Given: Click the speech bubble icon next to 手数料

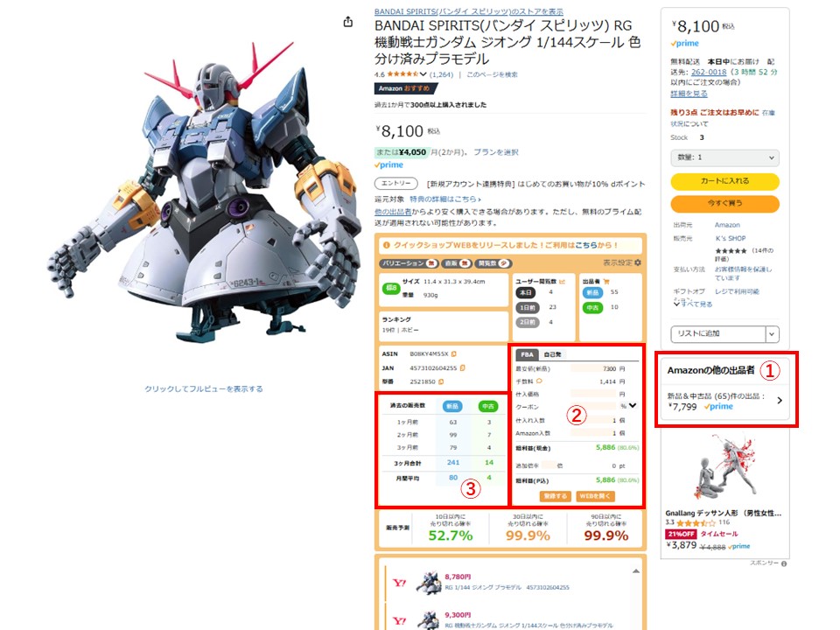Looking at the screenshot, I should click(540, 381).
